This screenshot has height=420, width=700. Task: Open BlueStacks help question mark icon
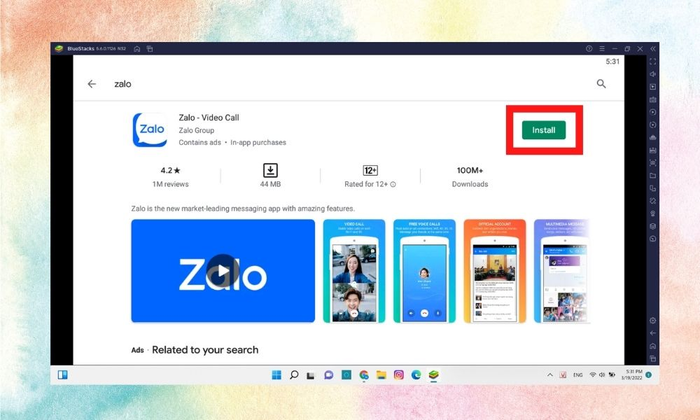tap(589, 48)
